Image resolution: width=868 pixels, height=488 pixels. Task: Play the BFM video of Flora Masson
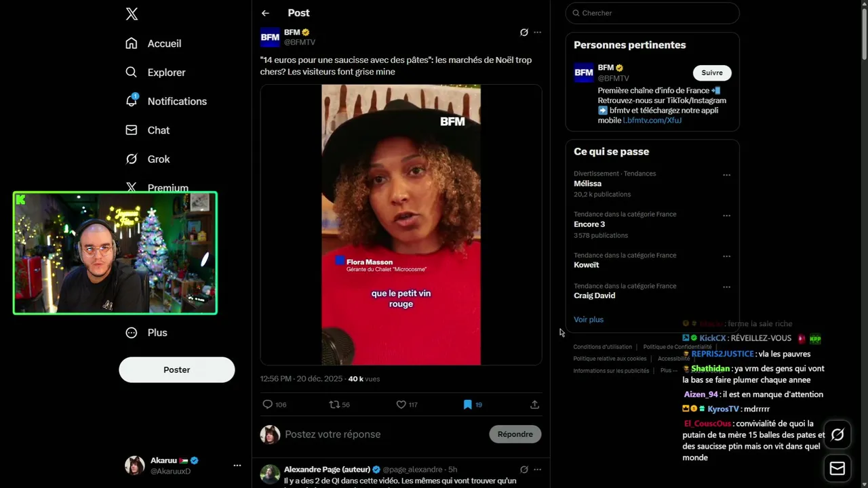point(401,225)
